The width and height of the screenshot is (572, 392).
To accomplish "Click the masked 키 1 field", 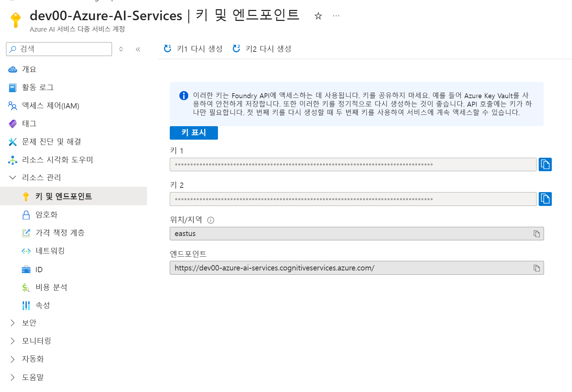I will [x=353, y=164].
